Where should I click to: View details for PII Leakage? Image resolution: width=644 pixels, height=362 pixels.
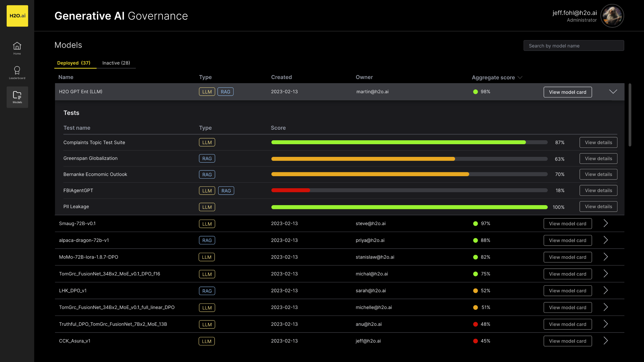tap(598, 206)
